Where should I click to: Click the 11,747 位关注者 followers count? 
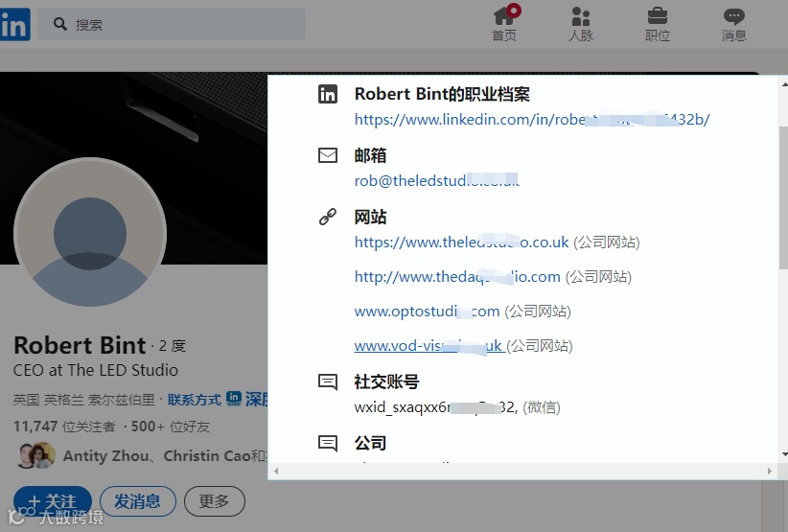[64, 427]
